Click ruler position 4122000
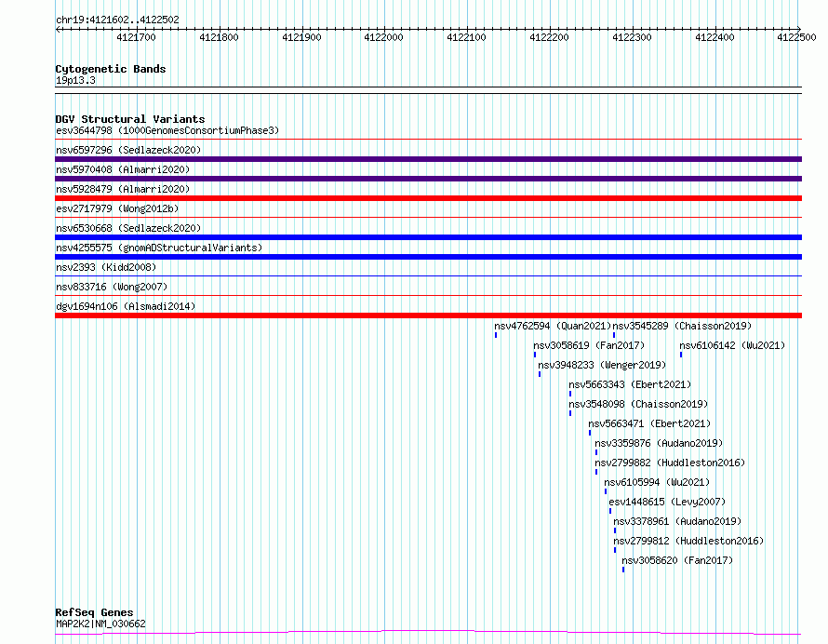 [384, 37]
